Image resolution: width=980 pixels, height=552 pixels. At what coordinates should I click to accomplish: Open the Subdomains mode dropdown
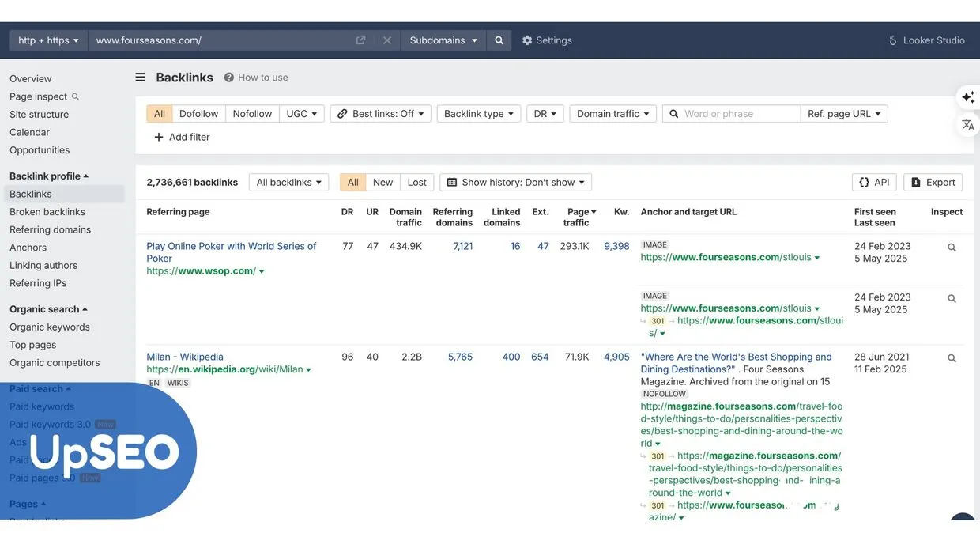pyautogui.click(x=443, y=40)
